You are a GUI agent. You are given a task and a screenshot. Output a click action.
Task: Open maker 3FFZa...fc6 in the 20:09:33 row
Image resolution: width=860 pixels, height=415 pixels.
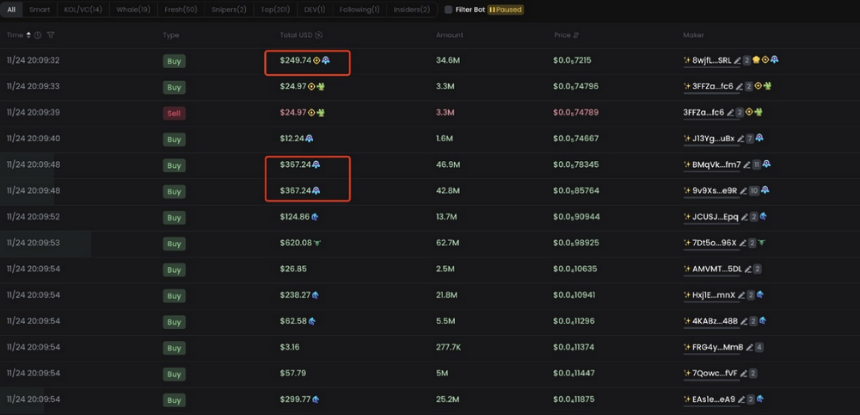[712, 86]
